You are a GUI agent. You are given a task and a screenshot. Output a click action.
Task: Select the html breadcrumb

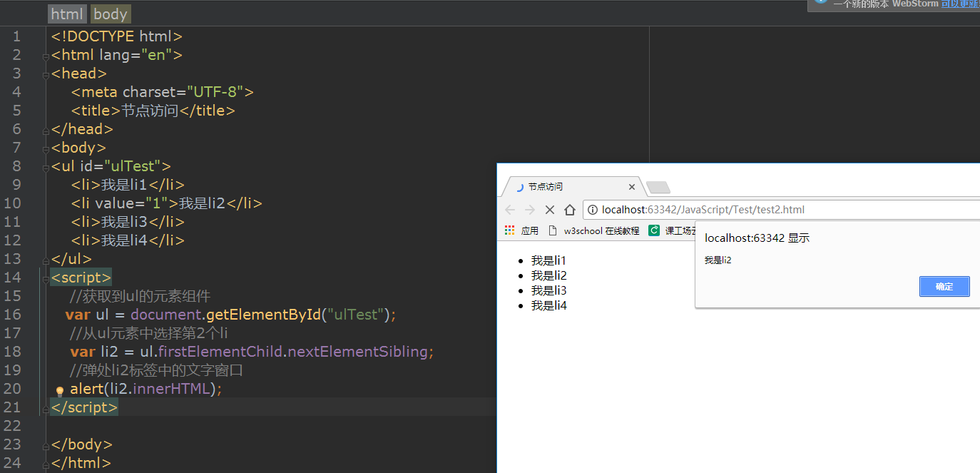click(x=67, y=14)
